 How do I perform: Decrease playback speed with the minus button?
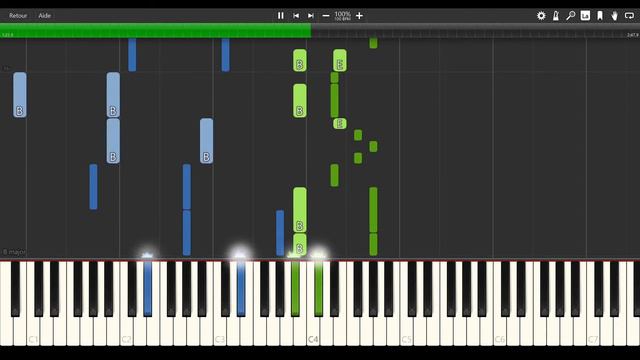click(326, 16)
